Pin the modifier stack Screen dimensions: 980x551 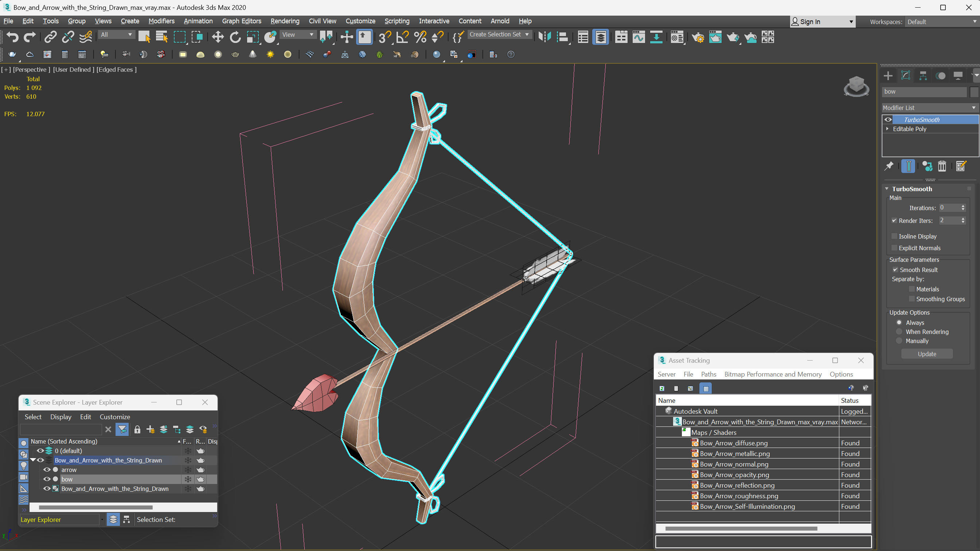[889, 166]
